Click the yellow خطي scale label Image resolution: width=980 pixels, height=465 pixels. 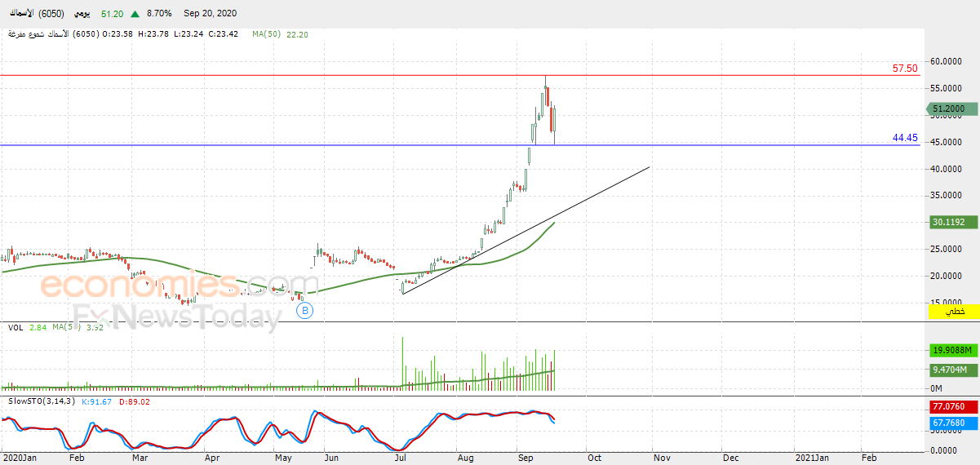pos(954,312)
